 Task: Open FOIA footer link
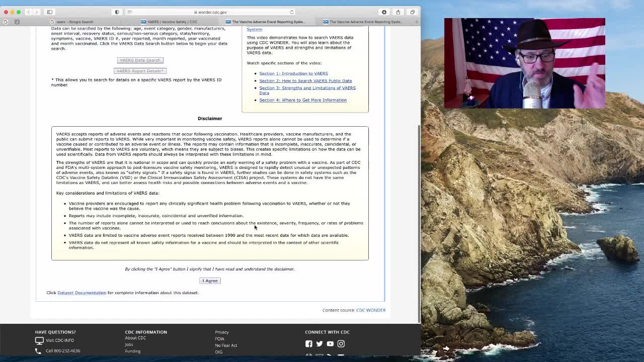click(x=219, y=339)
